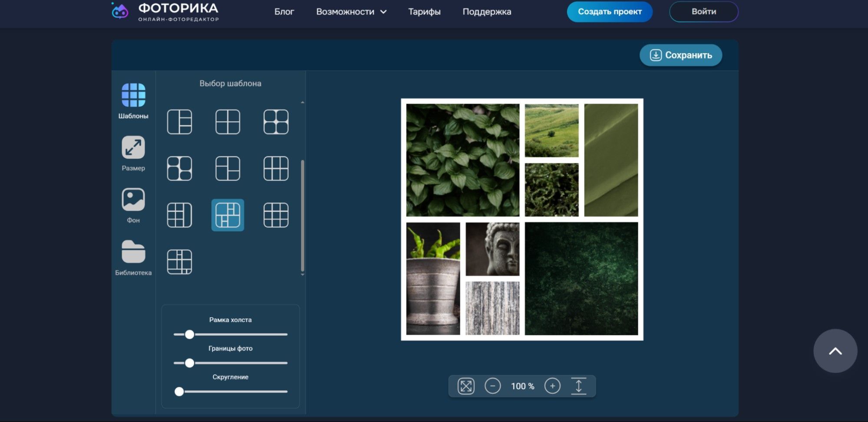Open the Блог menu item
Viewport: 868px width, 422px height.
click(284, 12)
